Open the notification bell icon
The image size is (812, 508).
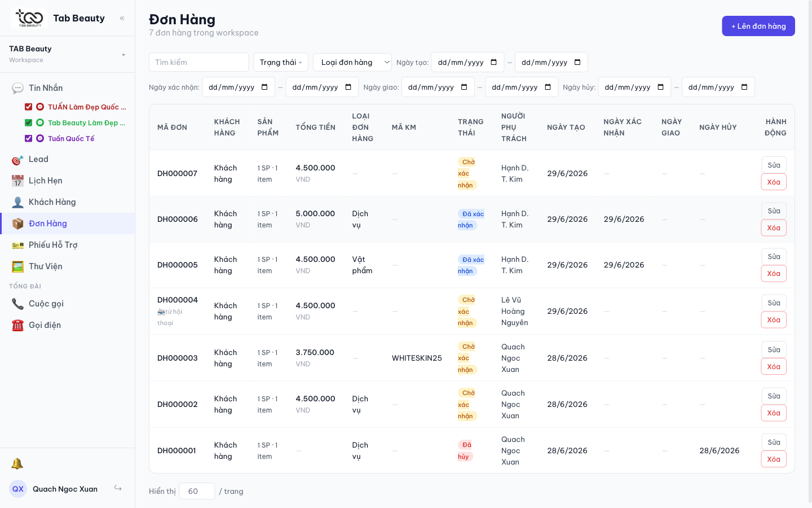click(x=17, y=464)
